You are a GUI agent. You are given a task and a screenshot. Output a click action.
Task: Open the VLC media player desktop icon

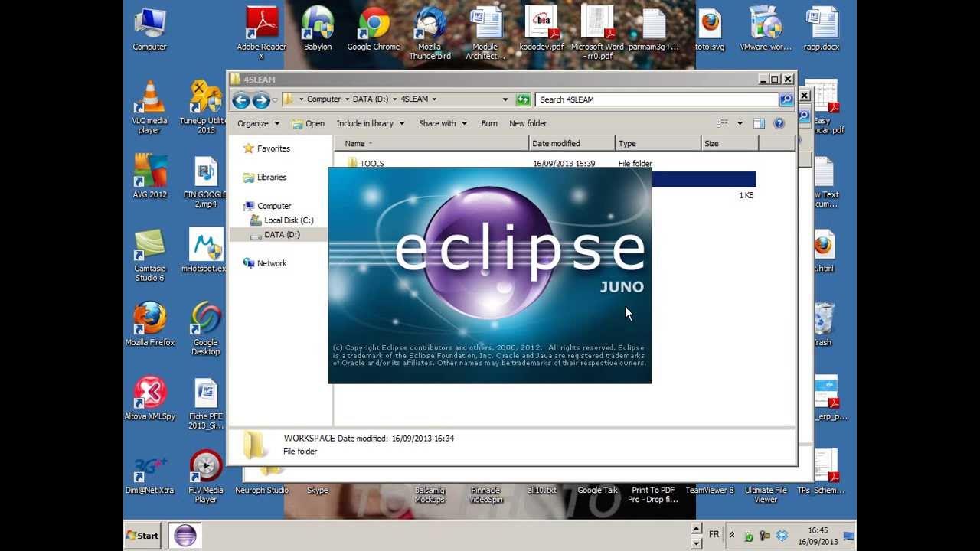point(149,107)
